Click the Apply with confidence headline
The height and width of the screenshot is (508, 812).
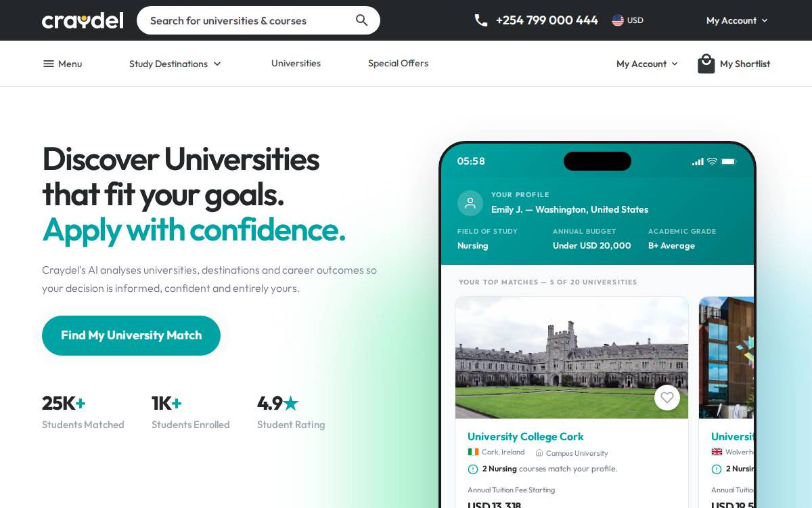point(194,230)
